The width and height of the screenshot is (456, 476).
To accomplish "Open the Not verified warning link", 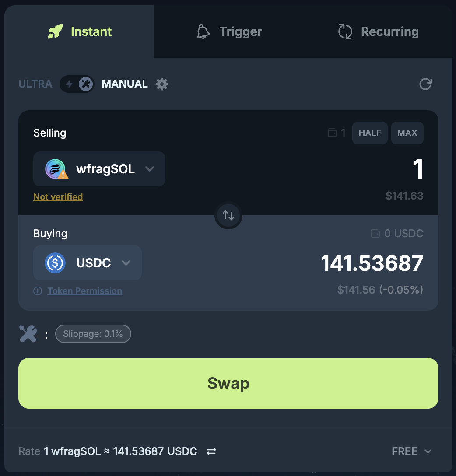I will click(x=58, y=197).
